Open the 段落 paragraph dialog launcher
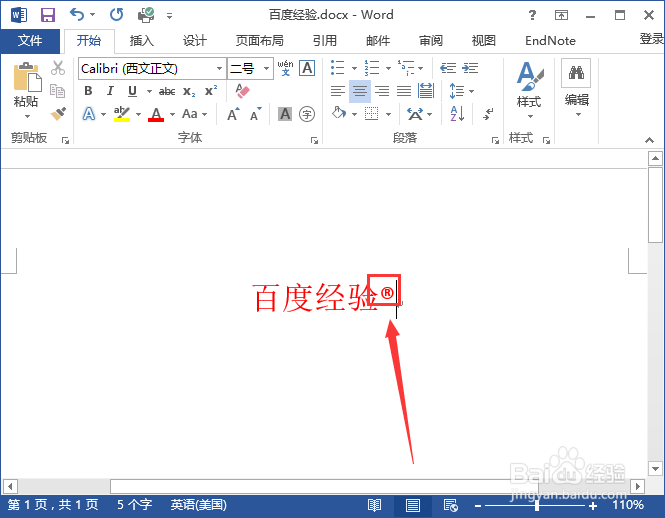Screen dimensions: 665x518 point(495,140)
